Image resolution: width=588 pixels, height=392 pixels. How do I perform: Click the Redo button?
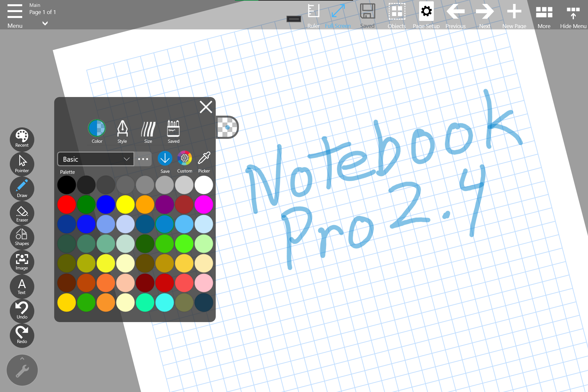22,335
